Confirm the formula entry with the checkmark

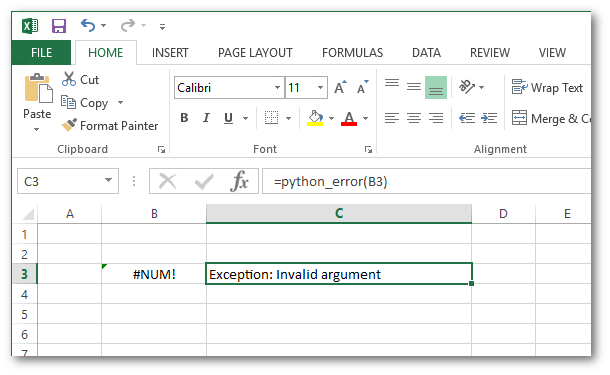click(x=204, y=181)
